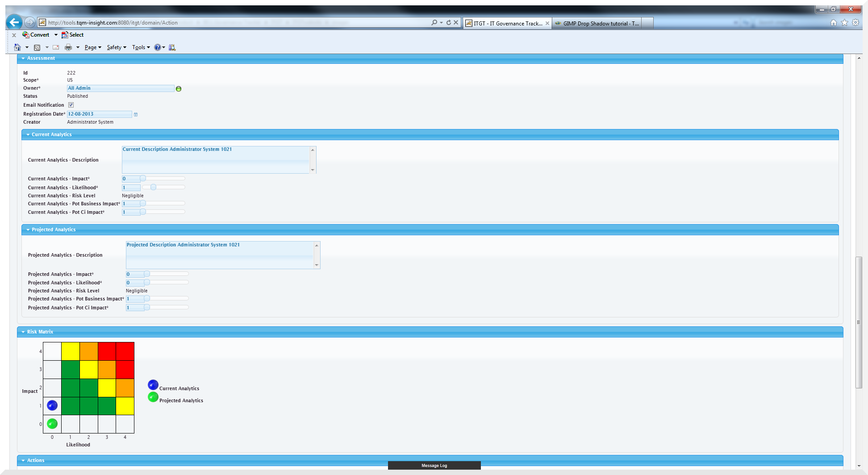Open the calendar picker next to Registration Date

tap(136, 114)
